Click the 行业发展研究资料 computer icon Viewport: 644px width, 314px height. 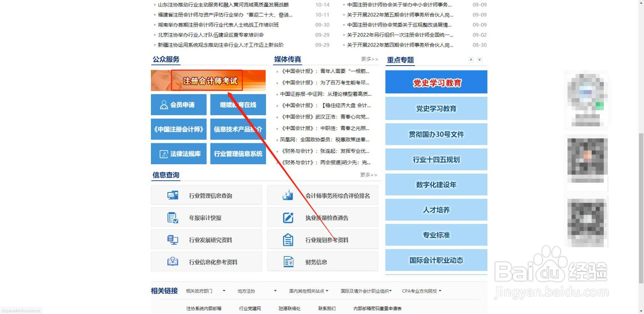coord(173,240)
